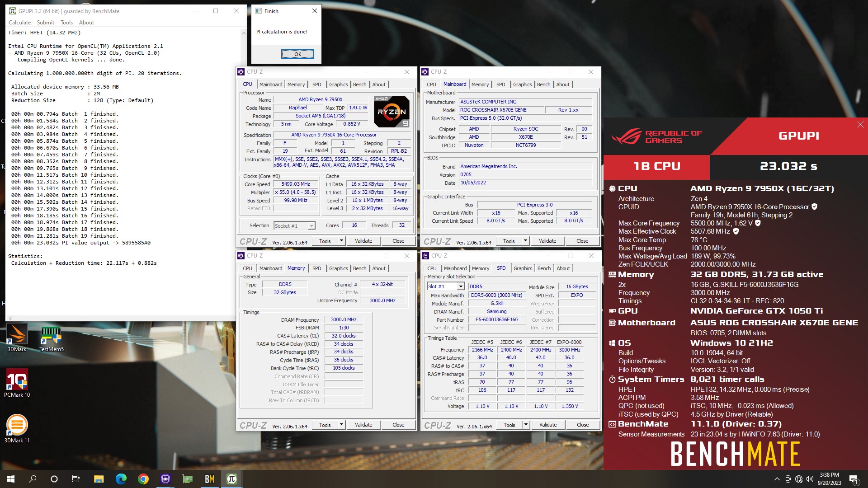Click Cores count 16 field
This screenshot has height=488, width=868.
pyautogui.click(x=354, y=225)
